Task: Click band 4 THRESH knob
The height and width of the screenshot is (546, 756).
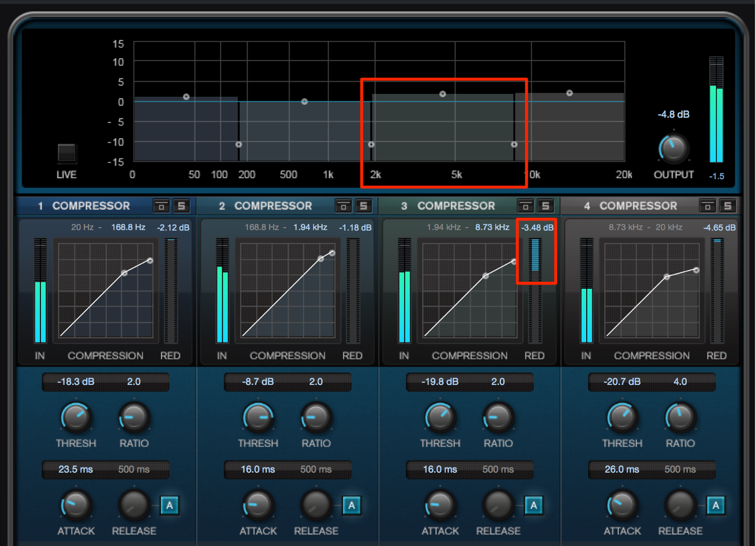Action: (622, 418)
